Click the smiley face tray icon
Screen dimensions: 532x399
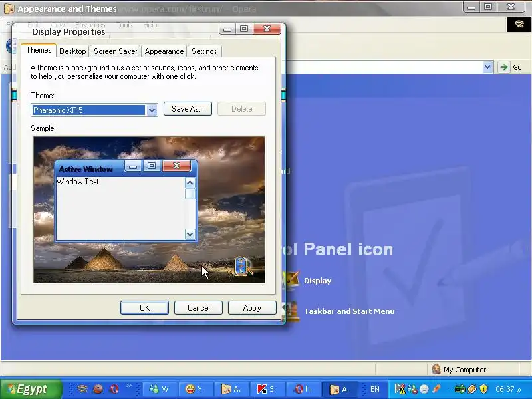click(424, 389)
